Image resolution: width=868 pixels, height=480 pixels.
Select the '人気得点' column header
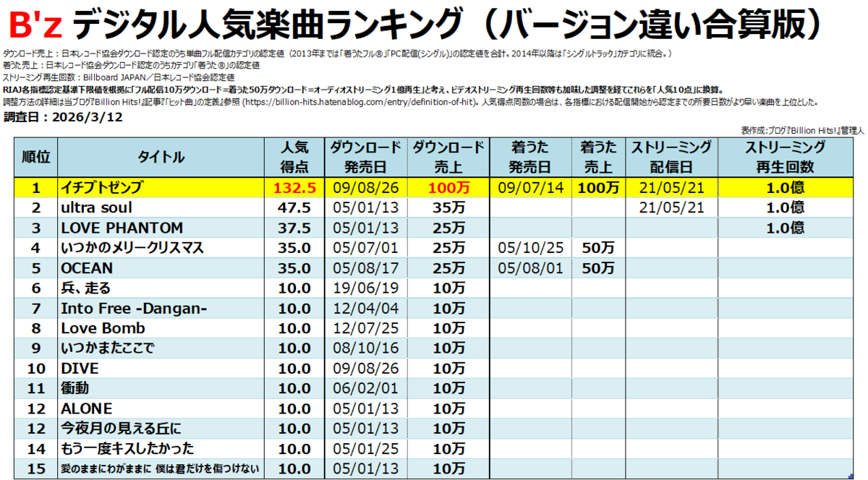[x=294, y=157]
